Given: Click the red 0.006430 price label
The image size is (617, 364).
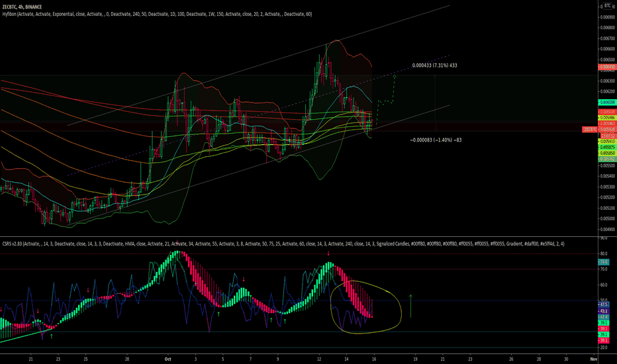Looking at the screenshot, I should point(607,68).
